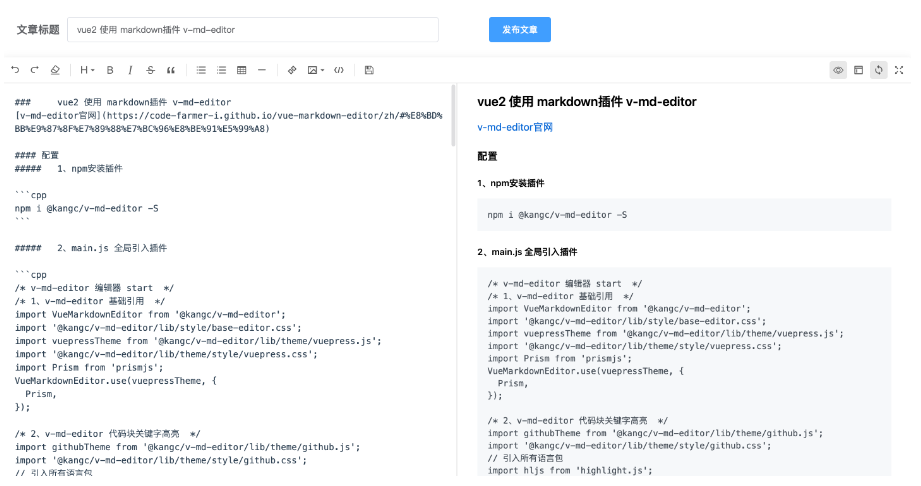The image size is (921, 486).
Task: Undo the last edit in toolbar
Action: click(x=15, y=70)
